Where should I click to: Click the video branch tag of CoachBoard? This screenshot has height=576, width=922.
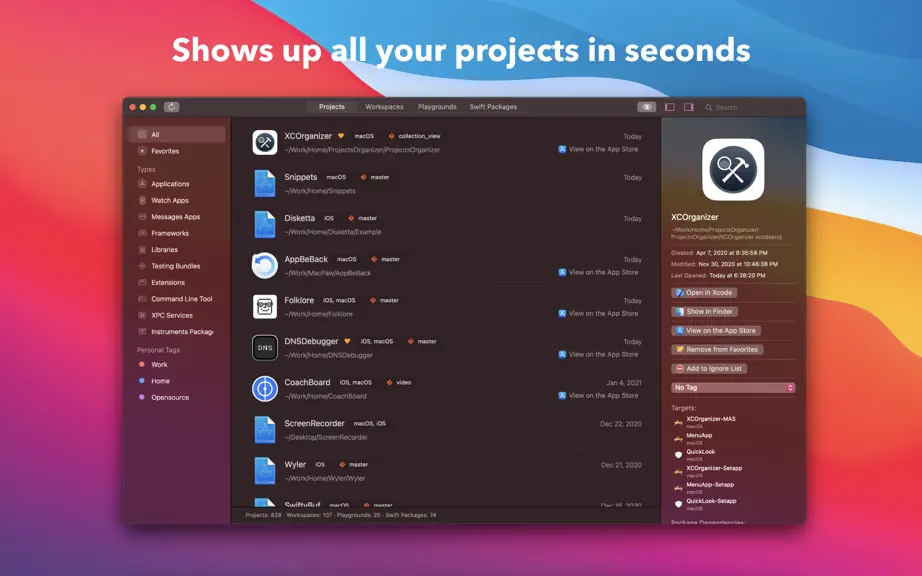399,383
